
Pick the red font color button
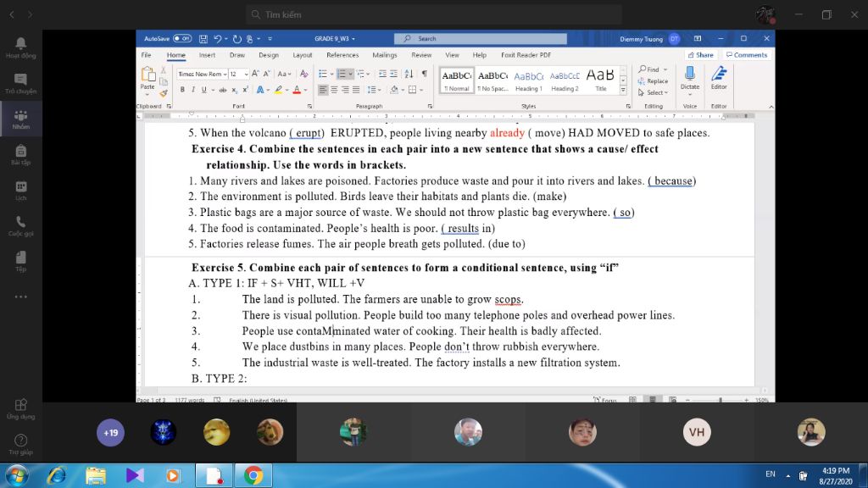297,90
